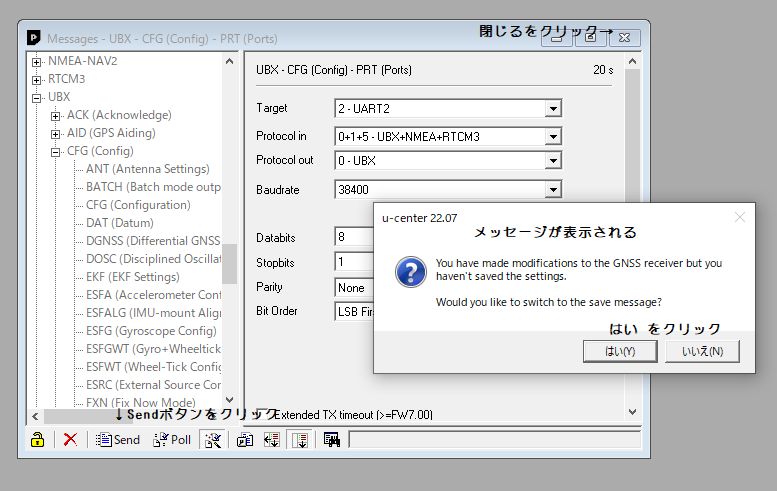Click the いいえ(N) button
Screen dimensions: 777x491
(x=702, y=351)
